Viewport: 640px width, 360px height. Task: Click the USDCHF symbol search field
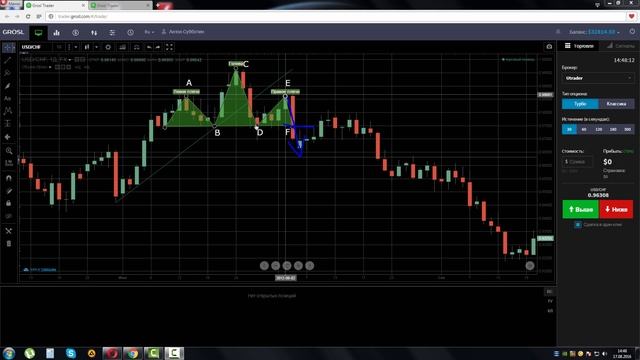coord(36,47)
